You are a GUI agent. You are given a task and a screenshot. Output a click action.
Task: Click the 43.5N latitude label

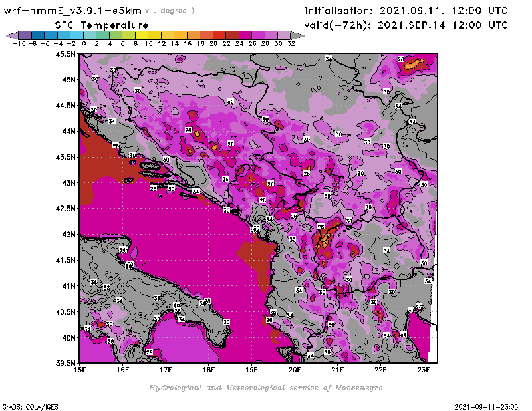[65, 157]
